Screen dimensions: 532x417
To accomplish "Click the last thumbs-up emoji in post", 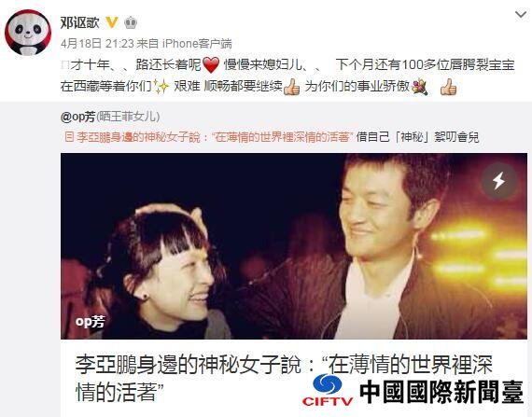I will 449,87.
